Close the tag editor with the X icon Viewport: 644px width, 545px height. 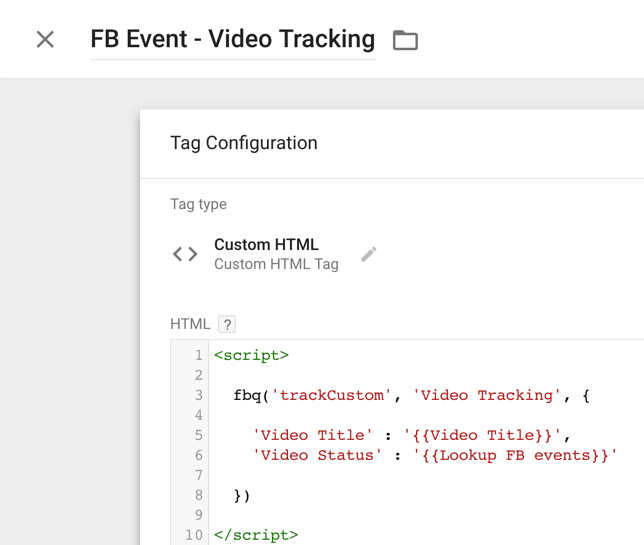click(45, 39)
